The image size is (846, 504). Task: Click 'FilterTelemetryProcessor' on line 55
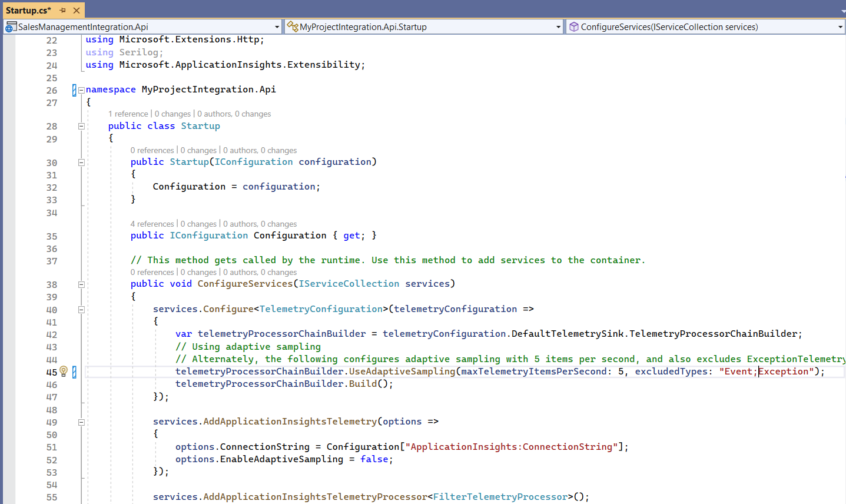[500, 497]
